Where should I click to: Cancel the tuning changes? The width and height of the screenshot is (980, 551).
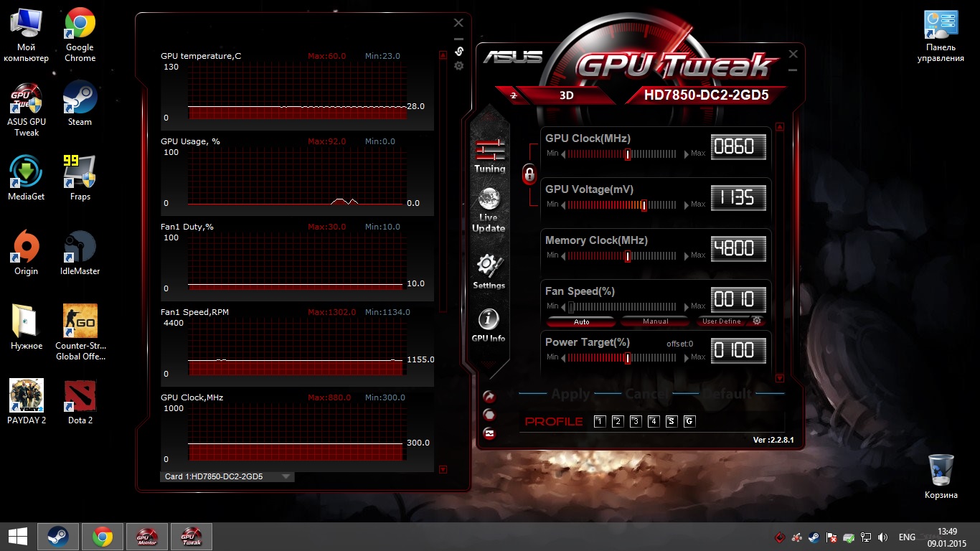pyautogui.click(x=647, y=393)
